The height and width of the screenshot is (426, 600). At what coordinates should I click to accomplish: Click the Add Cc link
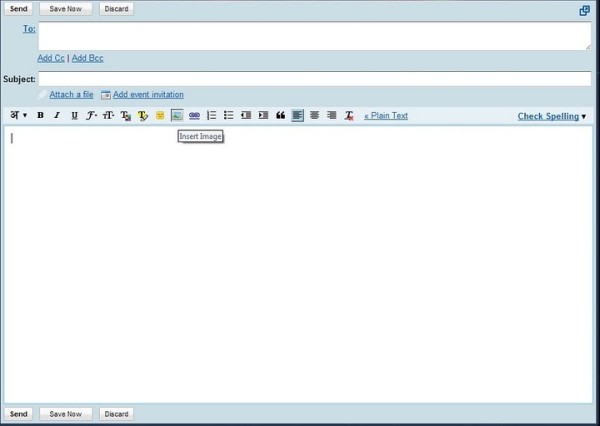(51, 58)
